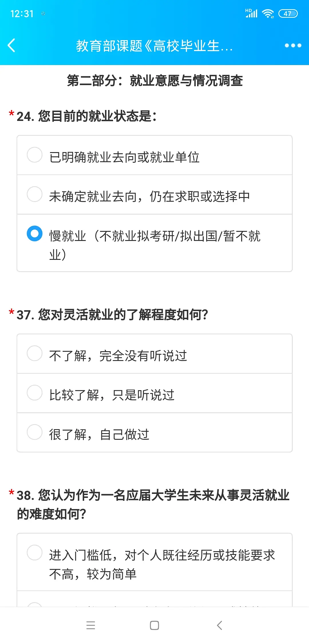Open the three-dot more options menu
This screenshot has height=644, width=309.
pyautogui.click(x=293, y=46)
